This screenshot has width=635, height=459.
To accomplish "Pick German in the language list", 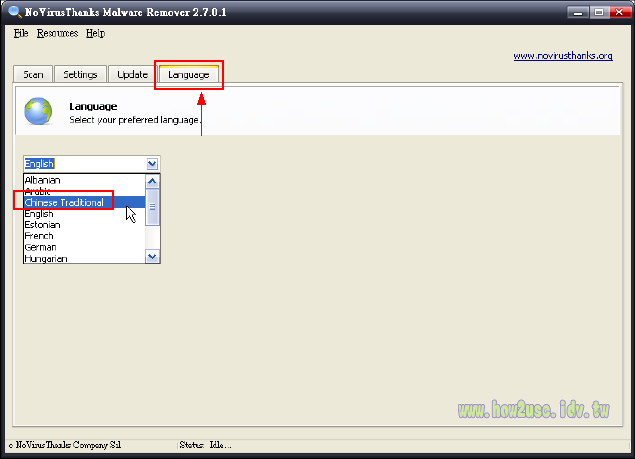I will click(40, 247).
